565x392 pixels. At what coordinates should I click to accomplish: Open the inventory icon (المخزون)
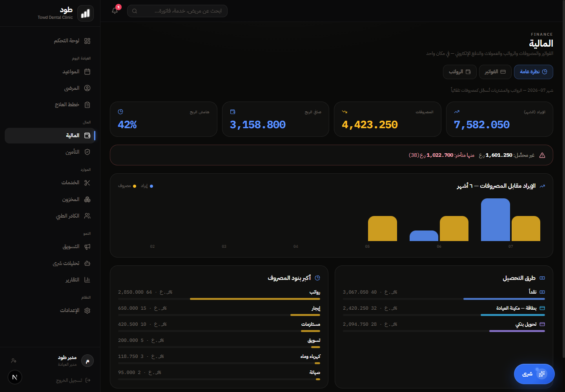[x=87, y=200]
